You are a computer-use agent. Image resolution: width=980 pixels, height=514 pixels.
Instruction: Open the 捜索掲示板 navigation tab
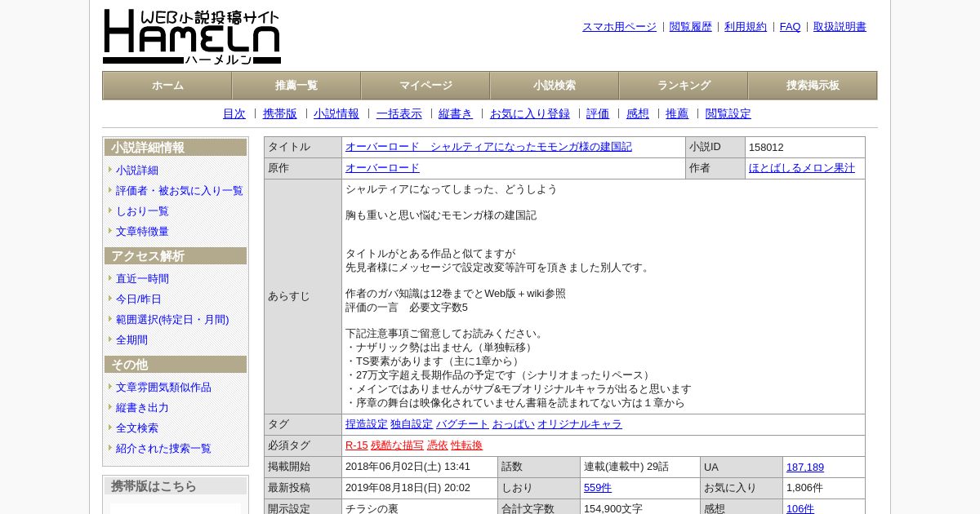813,86
